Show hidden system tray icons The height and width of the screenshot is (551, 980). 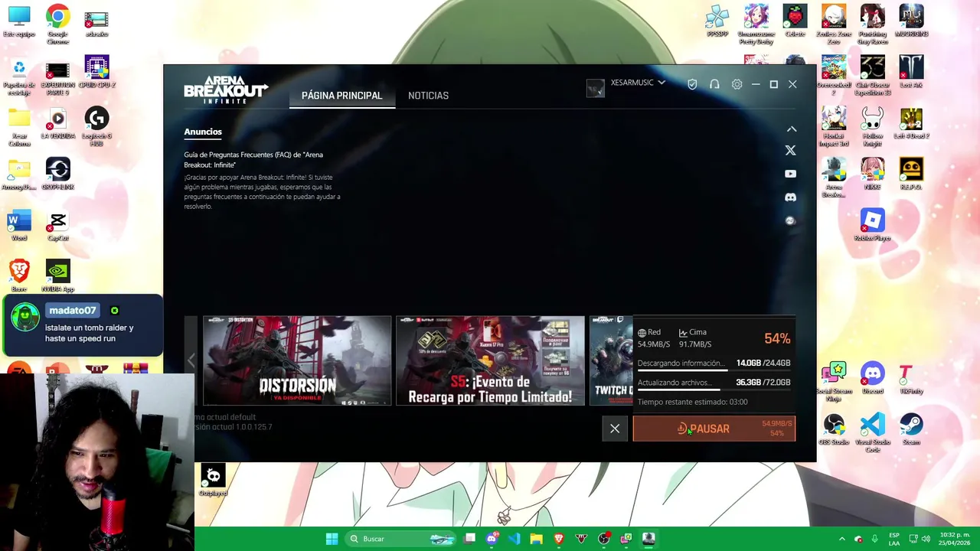click(x=841, y=539)
